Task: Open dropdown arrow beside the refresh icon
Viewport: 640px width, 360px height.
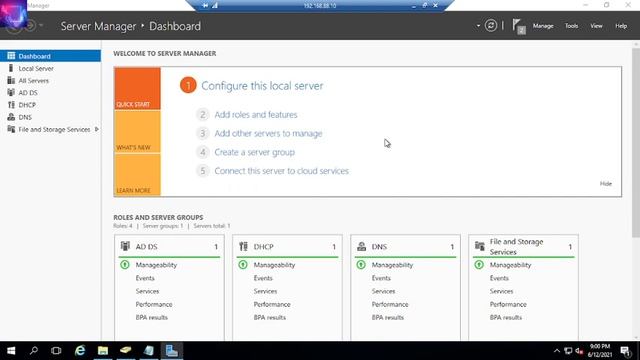Action: coord(478,26)
